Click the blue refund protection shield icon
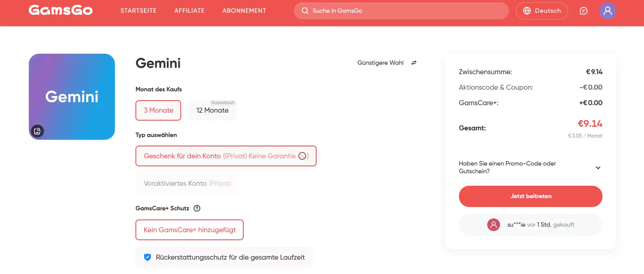 [147, 257]
